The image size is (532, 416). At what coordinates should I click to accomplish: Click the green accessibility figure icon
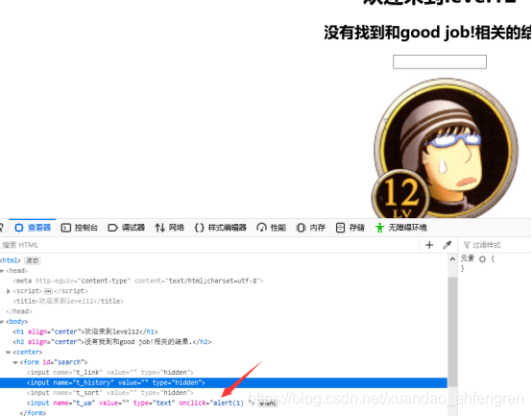379,228
